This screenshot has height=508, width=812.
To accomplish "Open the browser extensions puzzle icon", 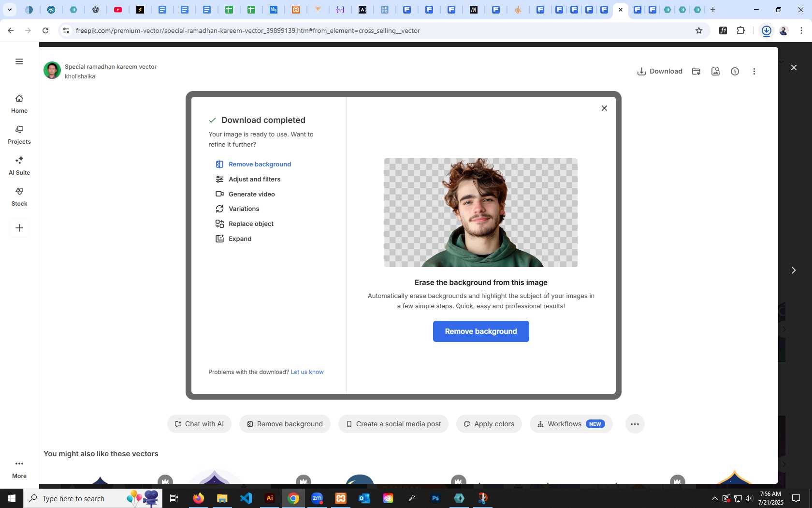I will pos(741,30).
